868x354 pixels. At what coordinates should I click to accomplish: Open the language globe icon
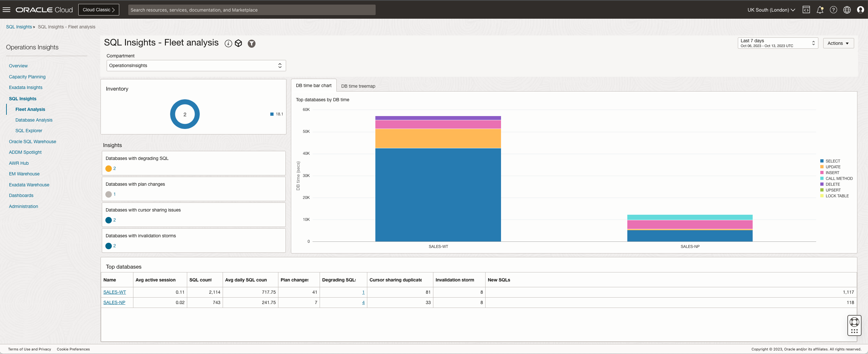pos(847,10)
